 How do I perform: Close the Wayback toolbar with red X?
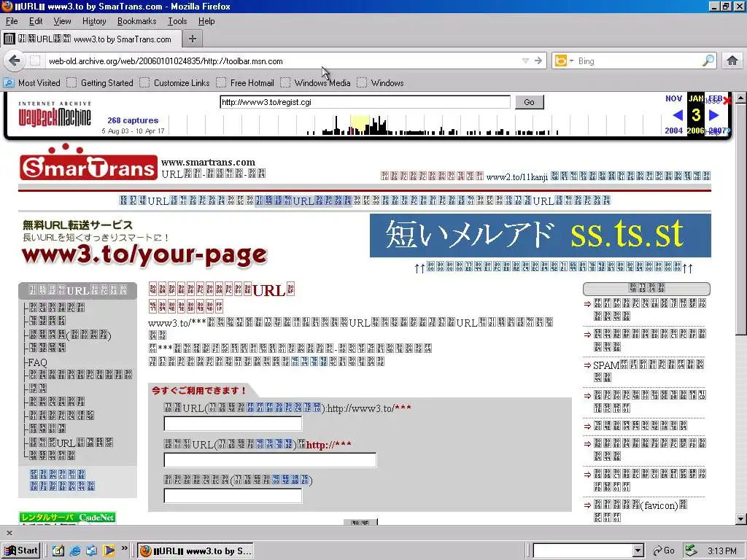point(727,101)
